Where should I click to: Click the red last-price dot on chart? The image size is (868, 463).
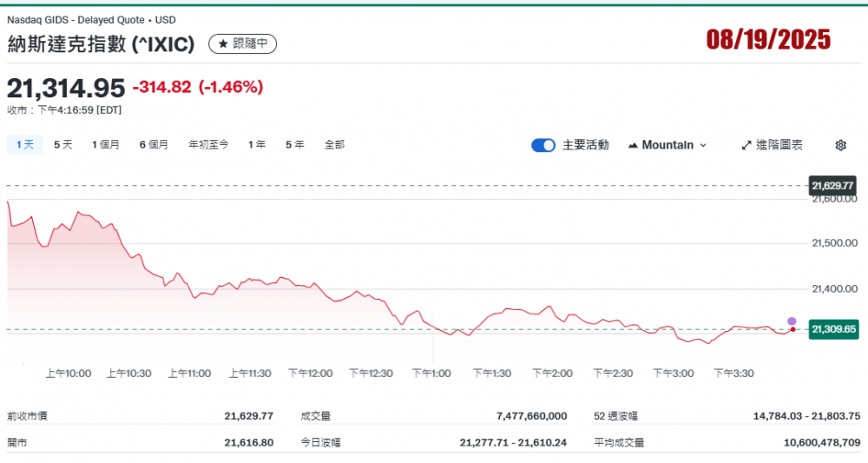(792, 329)
